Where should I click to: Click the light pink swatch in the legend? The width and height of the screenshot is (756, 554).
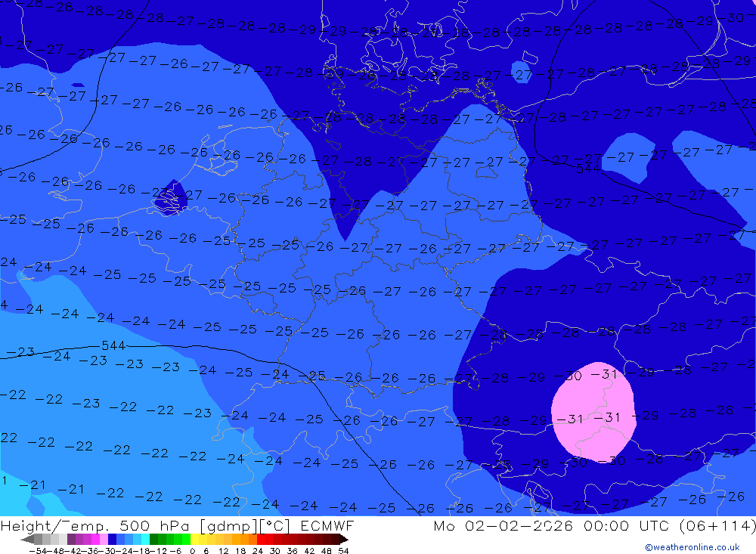104,539
